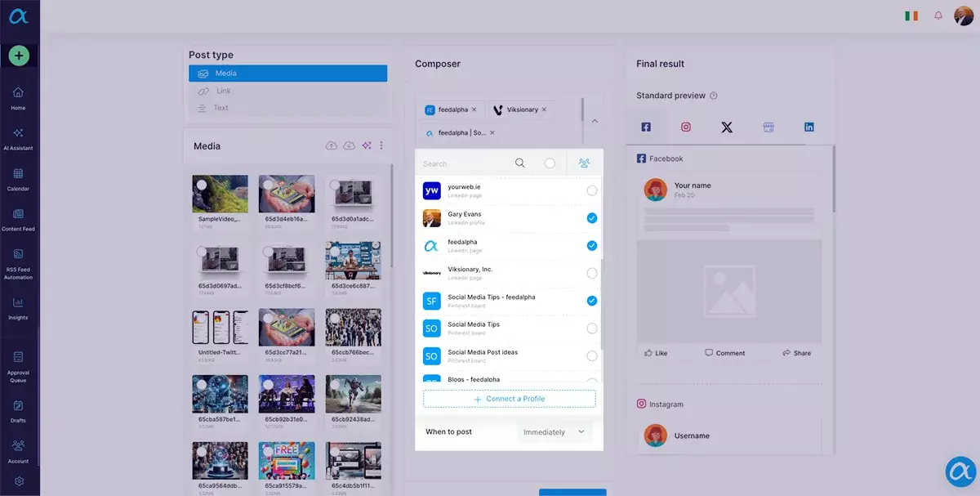Open the user avatar menu
980x496 pixels.
[x=964, y=16]
